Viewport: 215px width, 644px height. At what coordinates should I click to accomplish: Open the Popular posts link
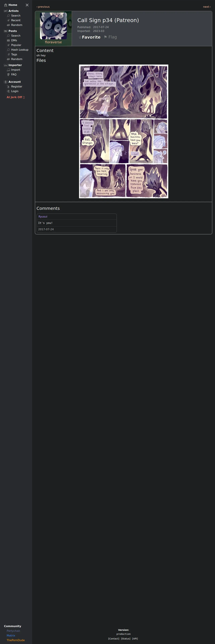click(16, 45)
